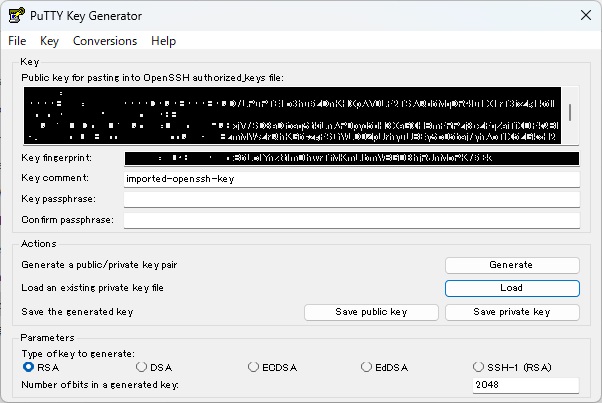
Task: Open the Conversions menu
Action: tap(105, 41)
